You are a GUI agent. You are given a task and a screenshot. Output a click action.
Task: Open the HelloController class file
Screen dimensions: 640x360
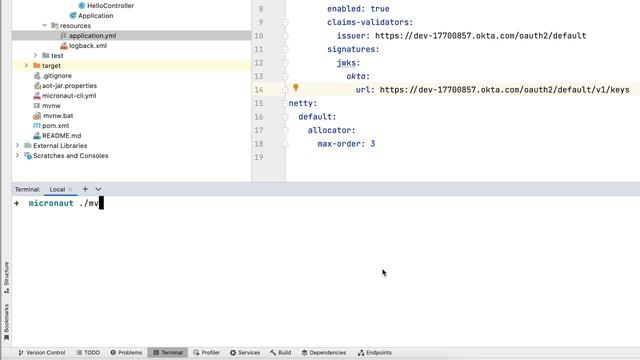110,5
